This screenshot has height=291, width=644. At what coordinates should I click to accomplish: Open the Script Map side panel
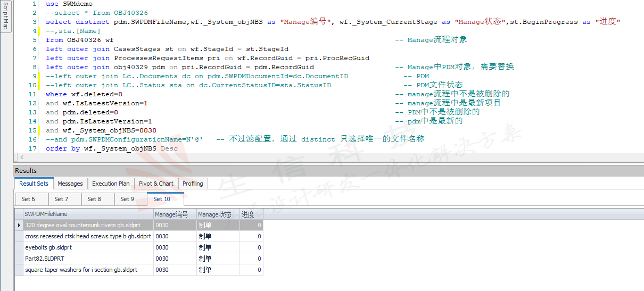click(x=5, y=16)
